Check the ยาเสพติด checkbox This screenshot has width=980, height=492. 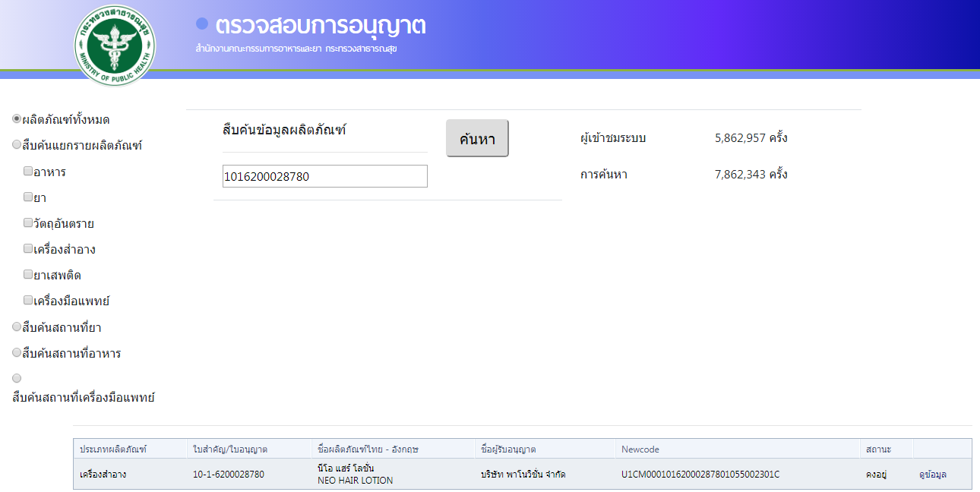coord(28,275)
